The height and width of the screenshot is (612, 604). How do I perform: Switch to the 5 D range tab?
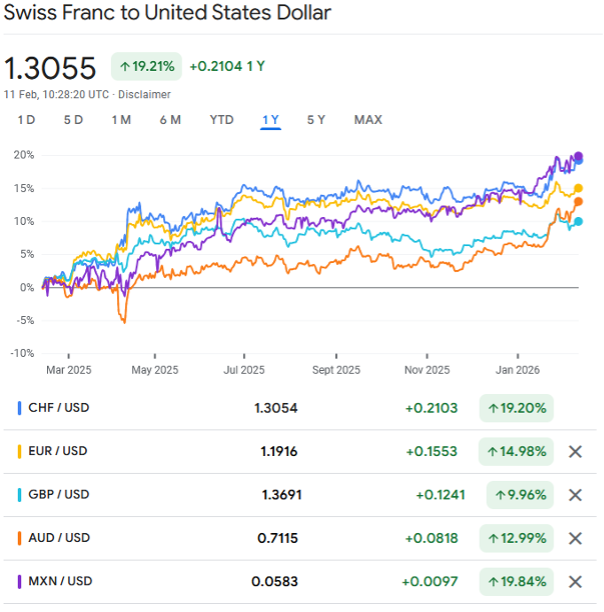(x=73, y=120)
